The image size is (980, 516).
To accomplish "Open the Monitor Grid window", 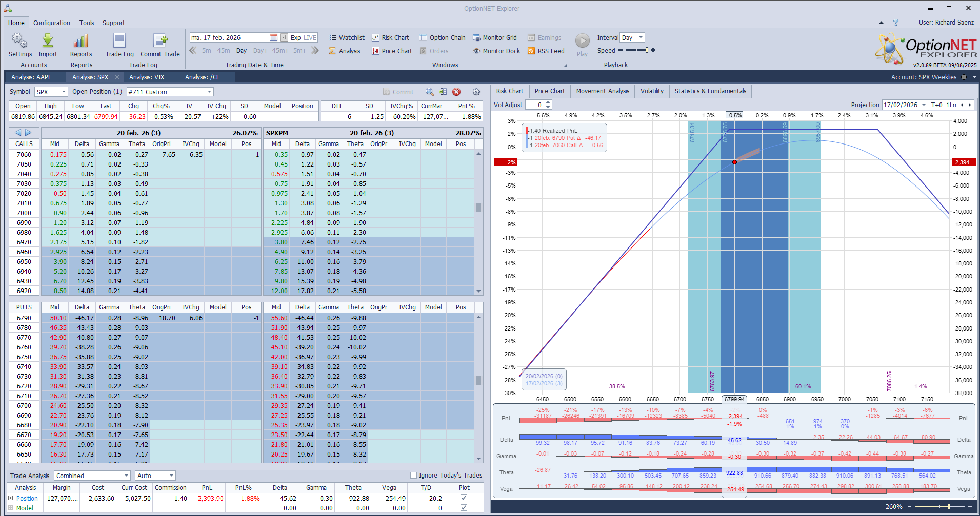I will [x=495, y=37].
